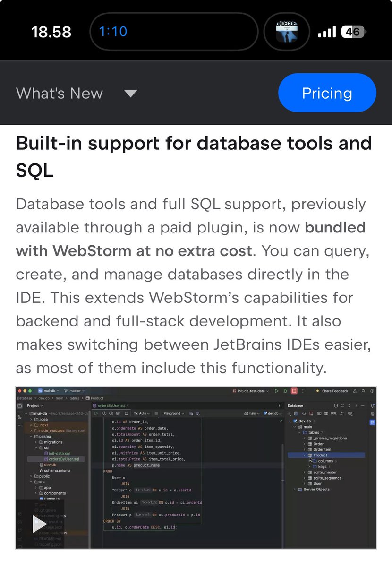Click the Notifications bell icon on right strip
This screenshot has height=567, width=392.
372,405
